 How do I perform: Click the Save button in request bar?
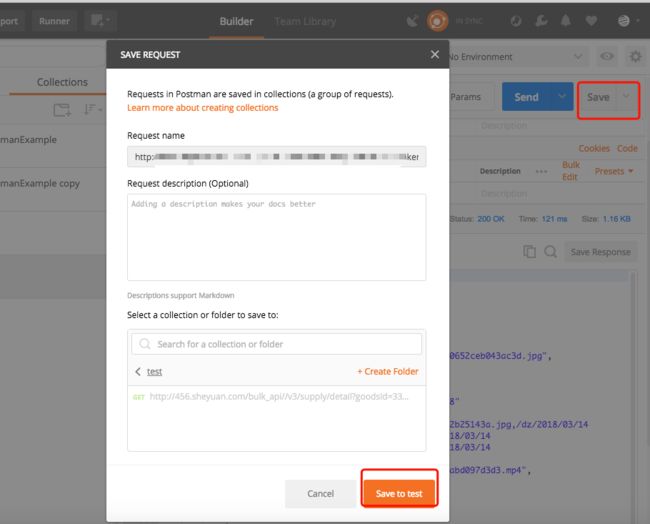(x=598, y=97)
